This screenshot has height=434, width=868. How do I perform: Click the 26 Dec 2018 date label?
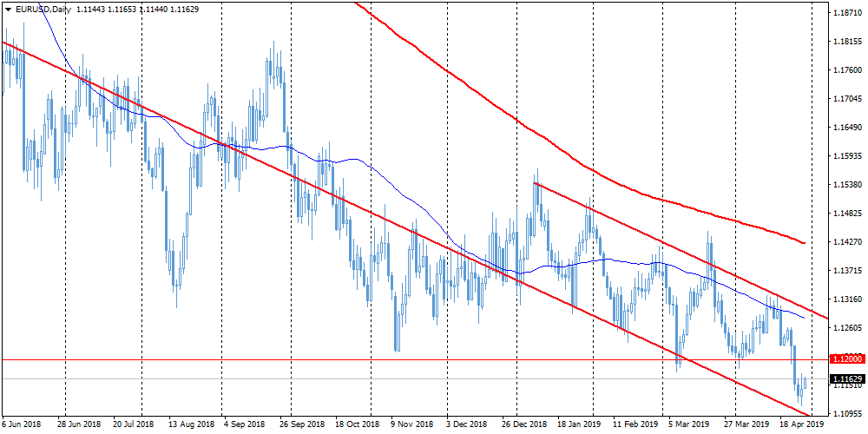[523, 424]
